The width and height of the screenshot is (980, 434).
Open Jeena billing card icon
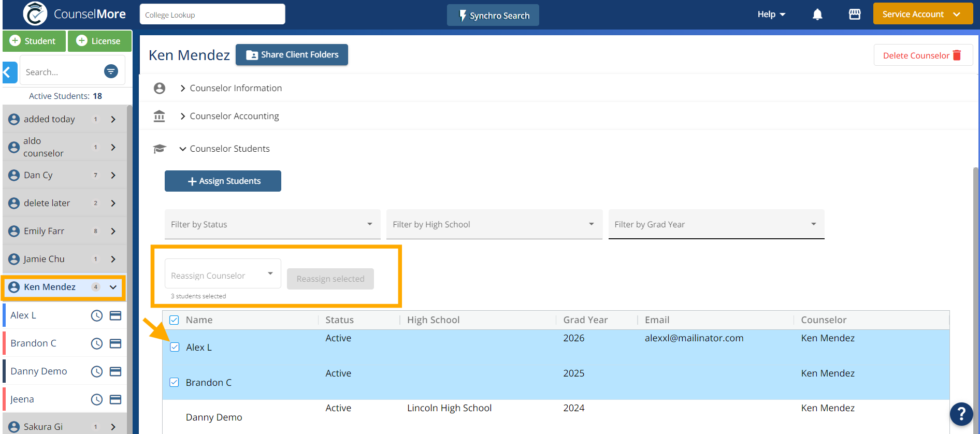pos(116,399)
